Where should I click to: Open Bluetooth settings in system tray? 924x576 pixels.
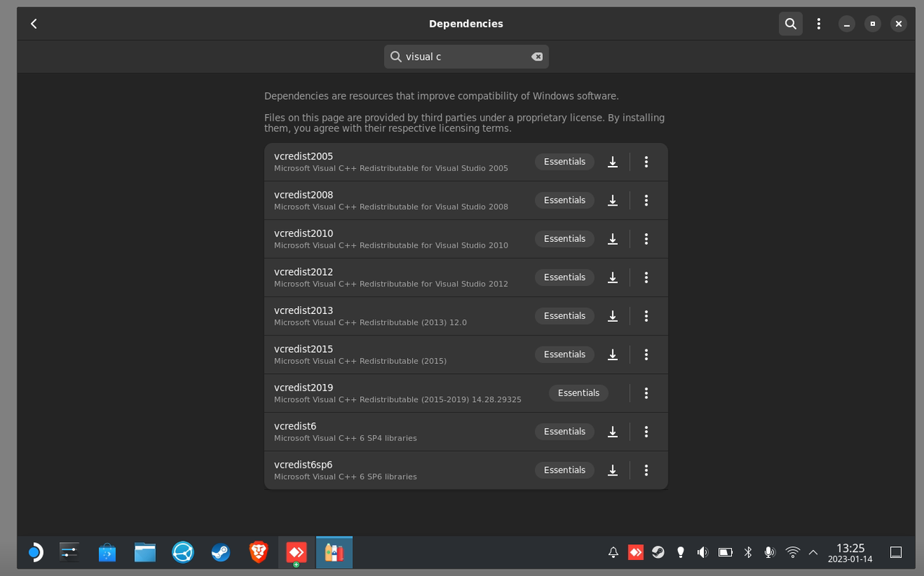coord(748,553)
